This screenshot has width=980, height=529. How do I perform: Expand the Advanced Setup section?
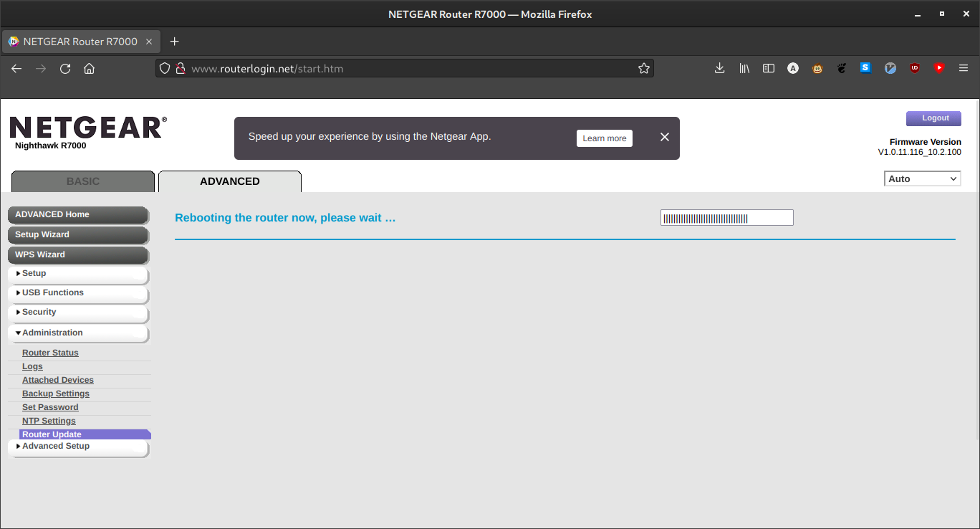coord(78,447)
